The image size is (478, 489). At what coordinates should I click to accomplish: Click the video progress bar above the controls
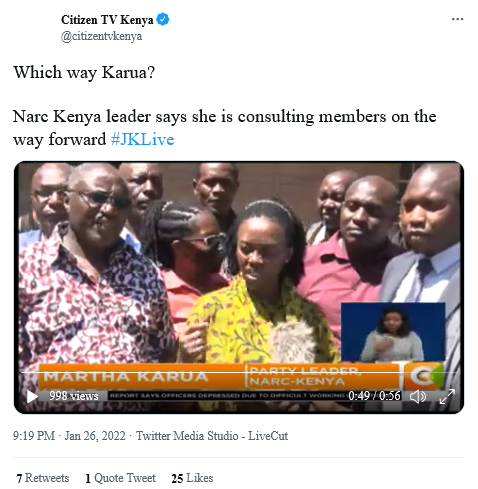[x=239, y=372]
